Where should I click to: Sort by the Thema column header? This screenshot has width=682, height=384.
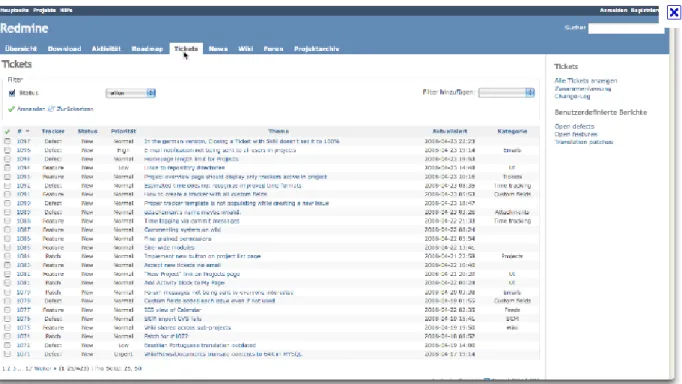278,131
